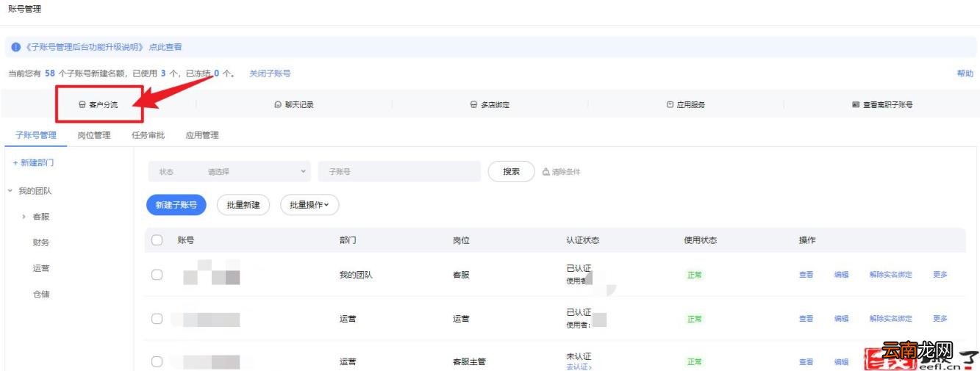Click 编辑 in the 客服主管 row
Viewport: 980px width, 371px height.
(841, 362)
